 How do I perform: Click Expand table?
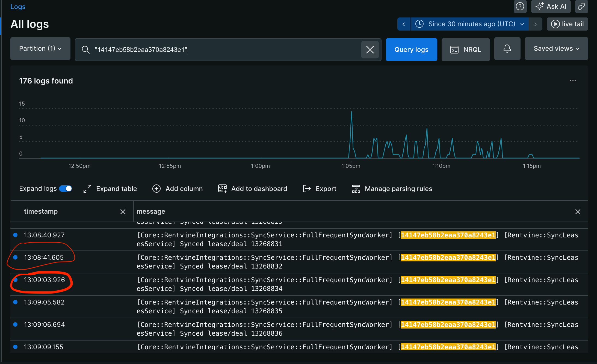click(x=110, y=189)
